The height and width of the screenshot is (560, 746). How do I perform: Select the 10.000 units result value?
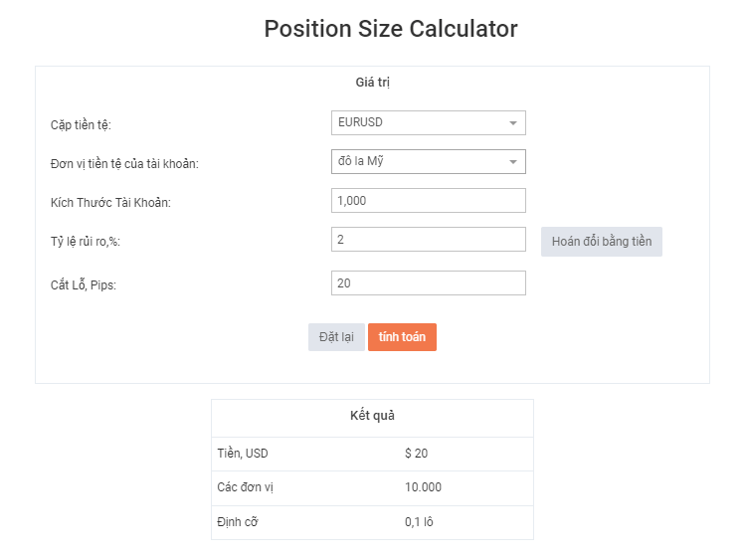pyautogui.click(x=423, y=487)
